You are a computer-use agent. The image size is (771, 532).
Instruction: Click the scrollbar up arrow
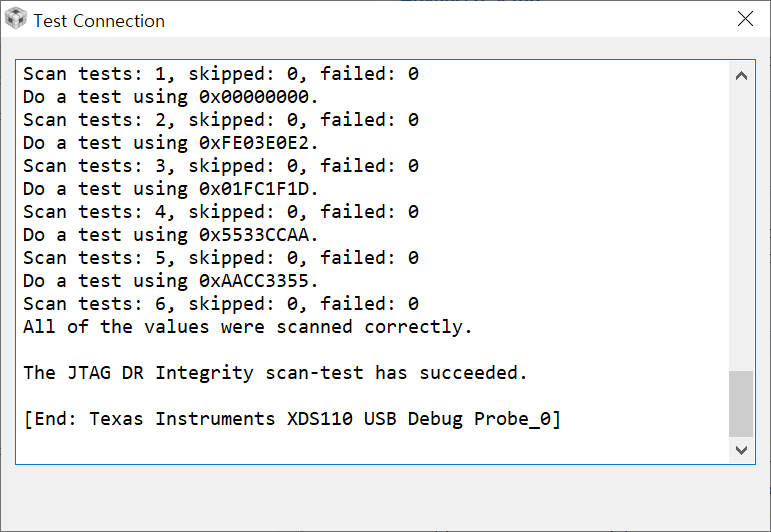coord(741,76)
